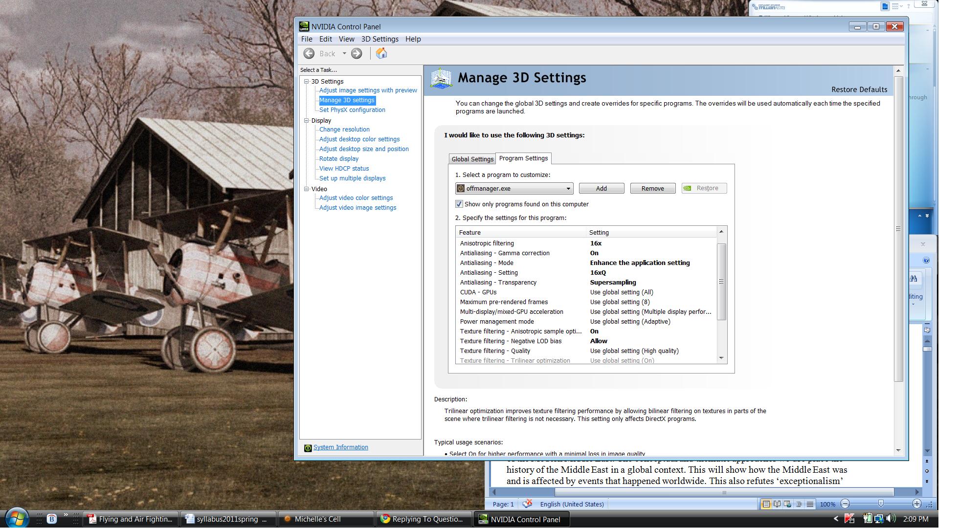This screenshot has width=980, height=528.
Task: Click the Restore Defaults link
Action: (x=859, y=89)
